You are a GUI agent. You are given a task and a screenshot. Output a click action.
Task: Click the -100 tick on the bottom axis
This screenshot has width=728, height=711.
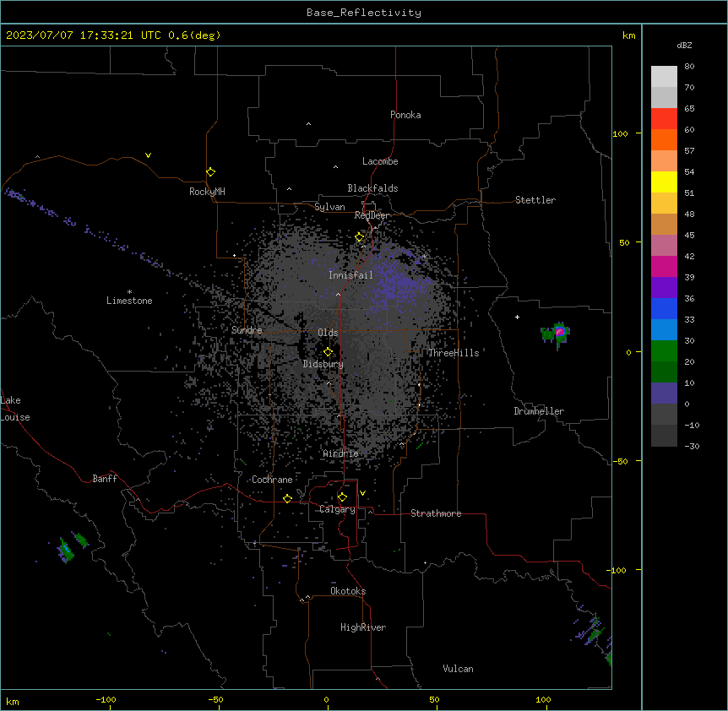coord(106,699)
